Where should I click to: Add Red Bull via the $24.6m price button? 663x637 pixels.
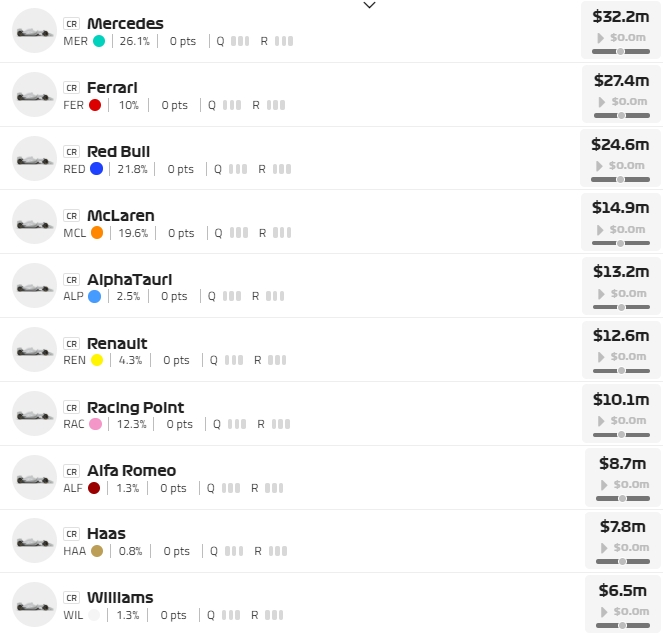click(620, 144)
